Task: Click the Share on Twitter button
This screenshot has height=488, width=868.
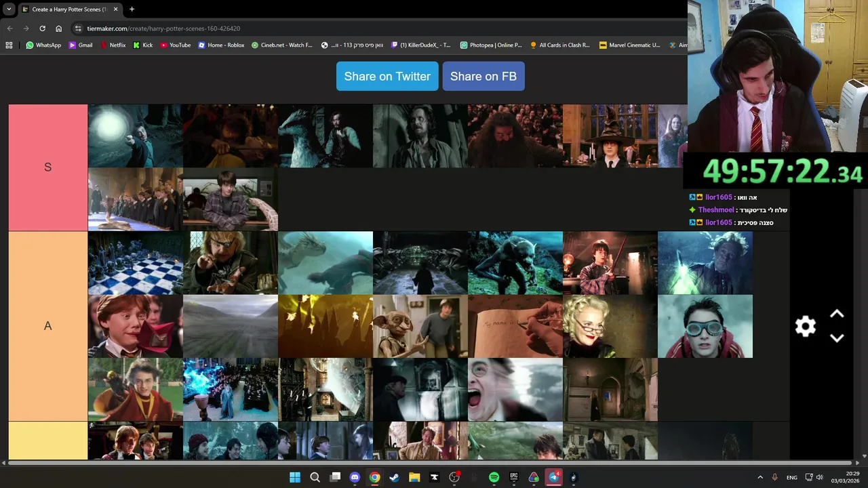Action: coord(387,77)
